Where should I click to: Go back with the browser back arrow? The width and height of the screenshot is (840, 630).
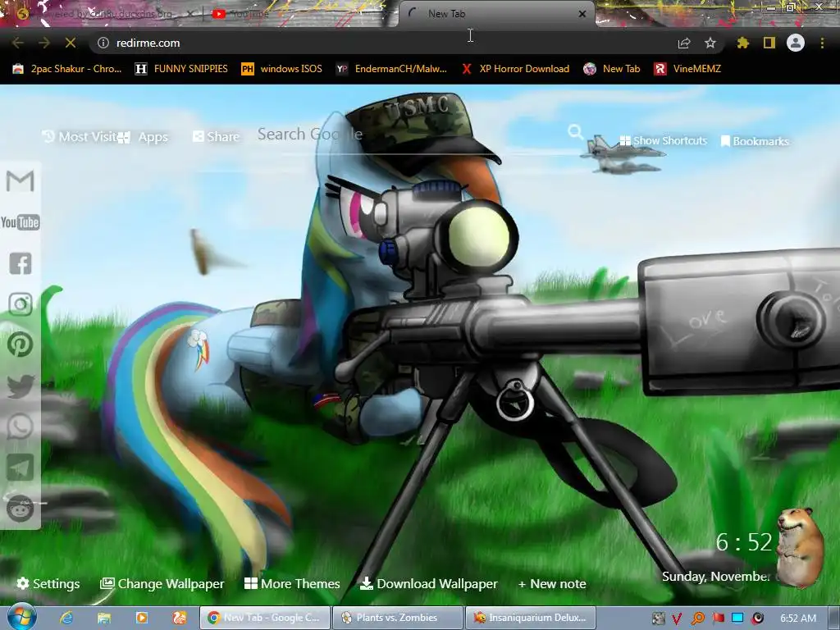18,43
